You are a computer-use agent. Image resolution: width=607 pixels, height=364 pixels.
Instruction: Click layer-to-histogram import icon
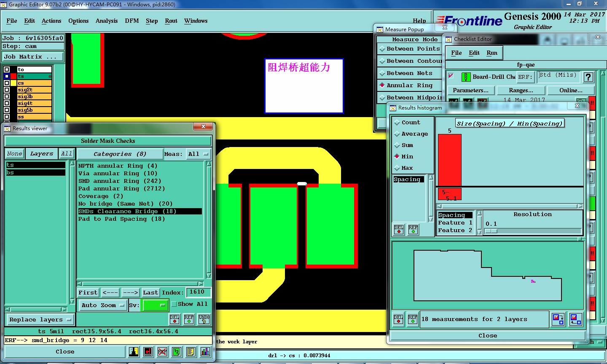pos(576,319)
